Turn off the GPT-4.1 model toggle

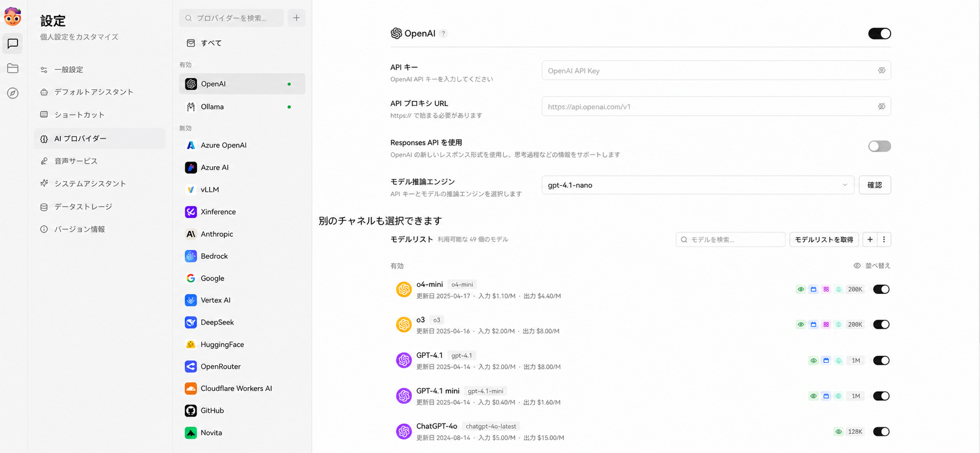[x=881, y=361]
